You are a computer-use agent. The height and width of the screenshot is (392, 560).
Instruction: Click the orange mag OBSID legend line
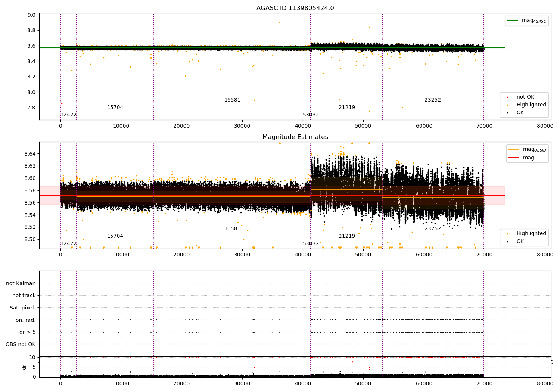[x=513, y=149]
